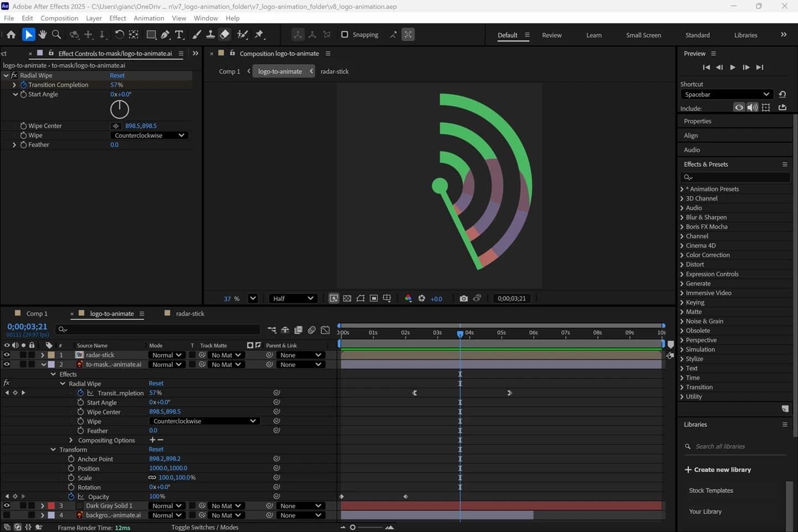Open Stock Templates in Libraries
Image resolution: width=798 pixels, height=532 pixels.
(x=711, y=490)
